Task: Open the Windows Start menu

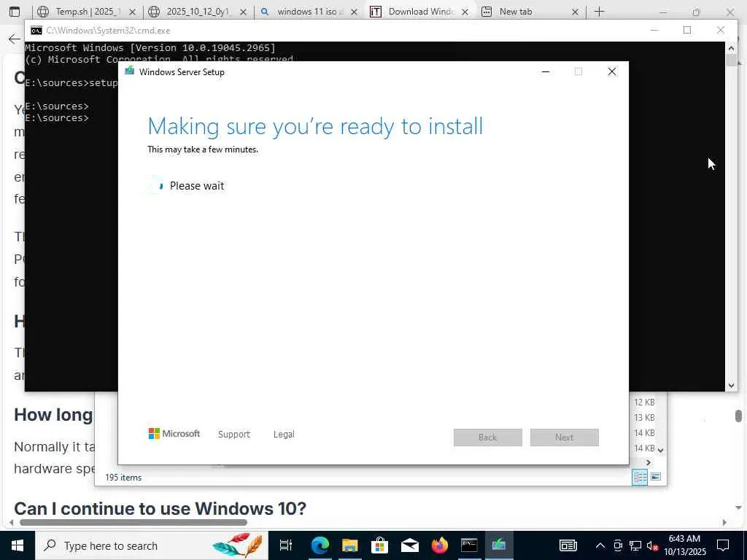Action: tap(18, 545)
